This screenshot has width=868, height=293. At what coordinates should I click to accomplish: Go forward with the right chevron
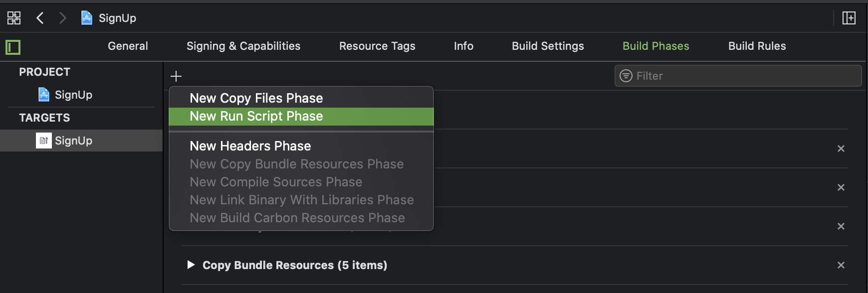point(62,18)
